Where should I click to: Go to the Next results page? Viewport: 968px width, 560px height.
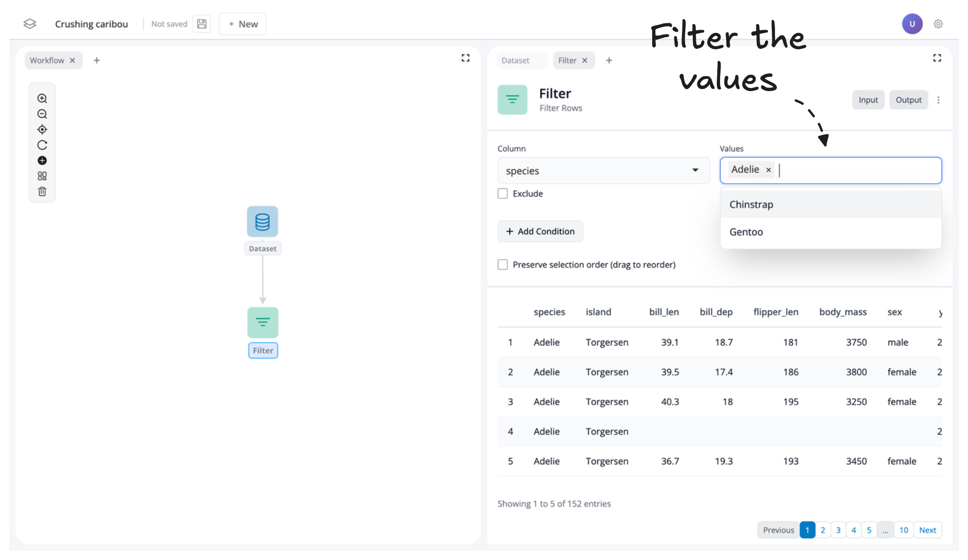927,530
